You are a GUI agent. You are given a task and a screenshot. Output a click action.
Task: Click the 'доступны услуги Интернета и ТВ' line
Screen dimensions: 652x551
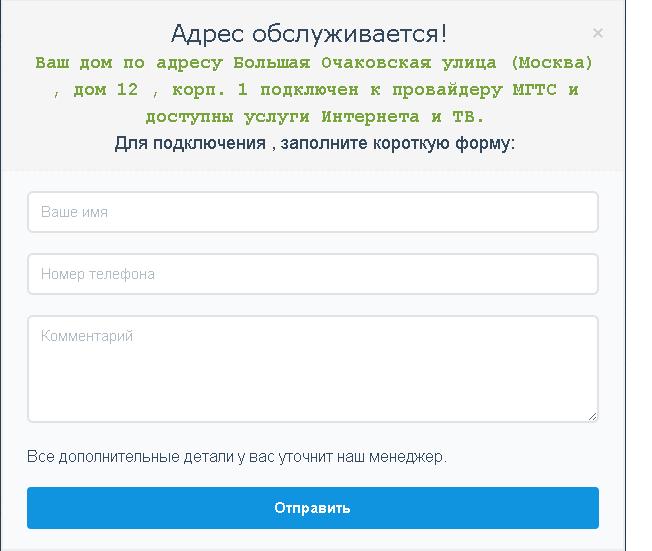pos(314,117)
